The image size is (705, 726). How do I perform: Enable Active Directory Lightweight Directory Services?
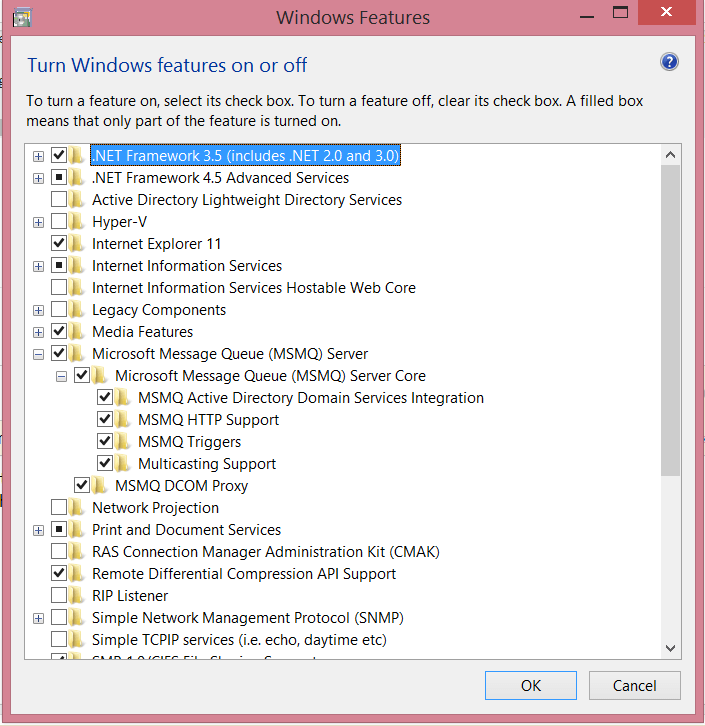click(59, 199)
